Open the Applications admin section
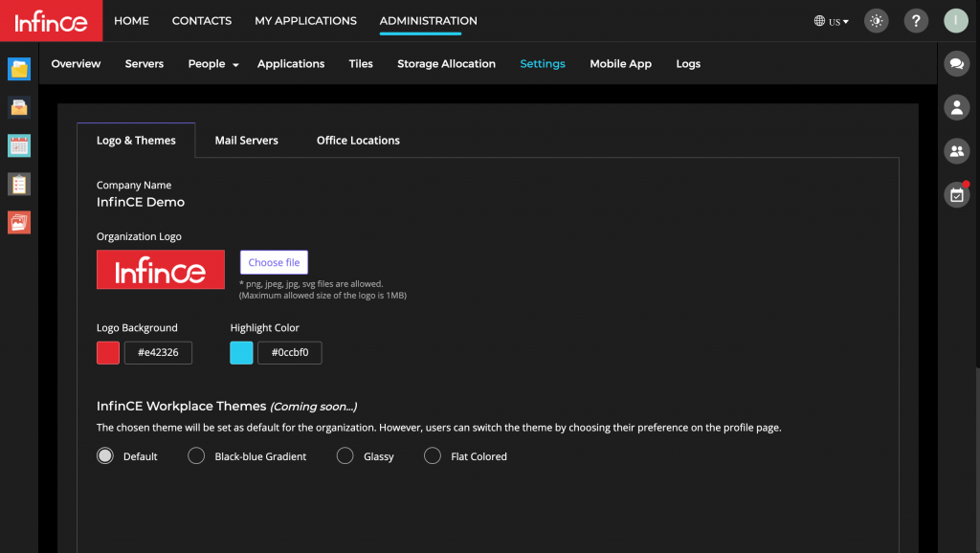Image resolution: width=980 pixels, height=553 pixels. pyautogui.click(x=291, y=64)
